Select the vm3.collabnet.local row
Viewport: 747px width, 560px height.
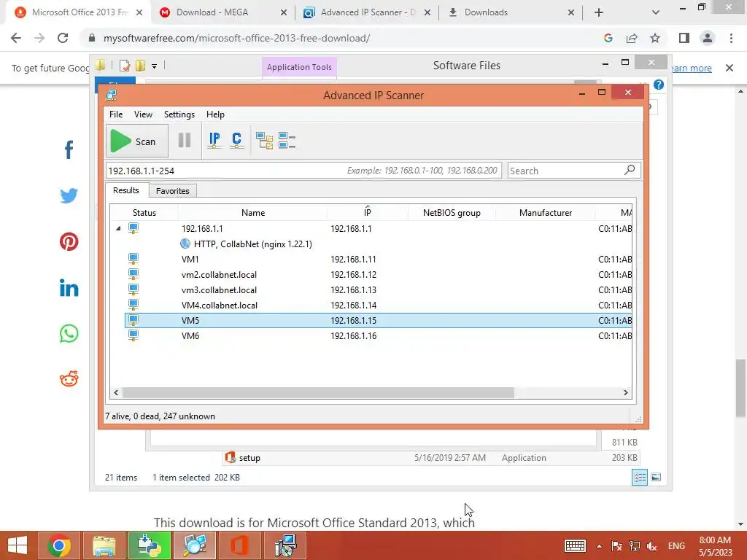(x=379, y=289)
